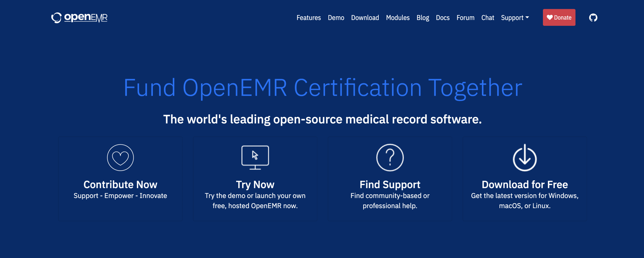Click the circular OpenEMR swirl emblem
644x258 pixels.
click(x=56, y=17)
